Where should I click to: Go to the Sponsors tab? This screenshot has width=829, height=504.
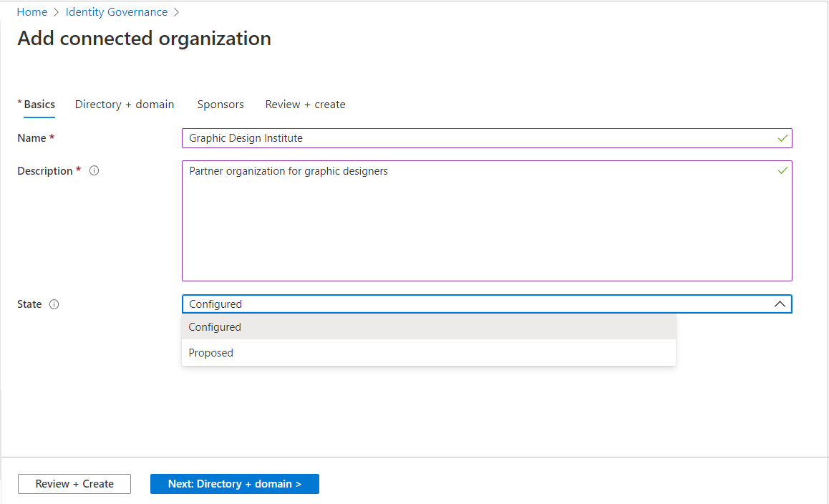220,105
